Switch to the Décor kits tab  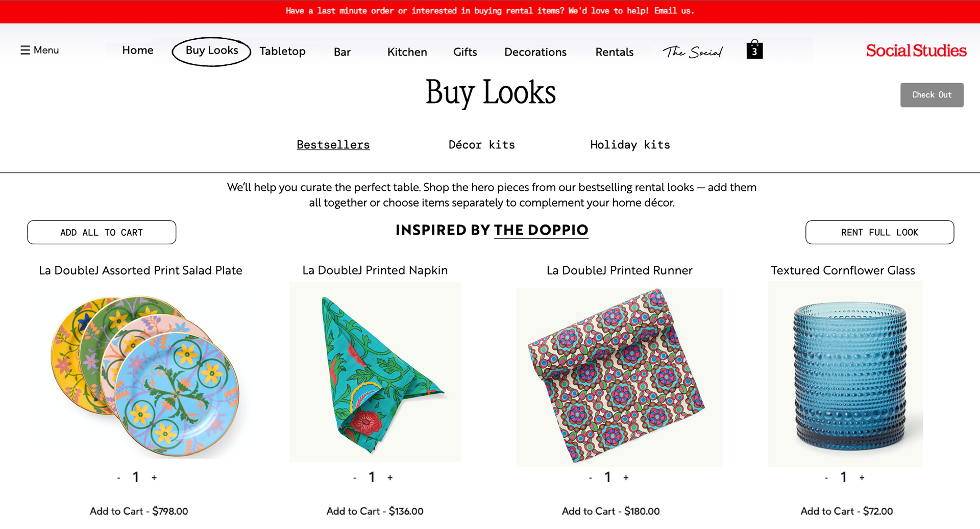click(x=481, y=145)
